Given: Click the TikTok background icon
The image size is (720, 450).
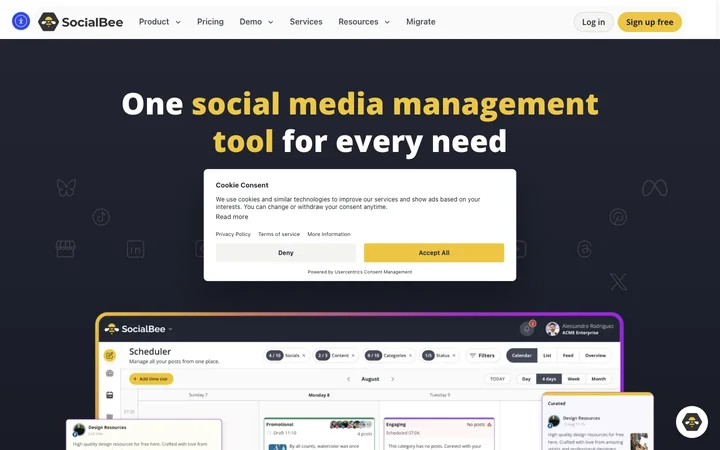Looking at the screenshot, I should click(101, 217).
